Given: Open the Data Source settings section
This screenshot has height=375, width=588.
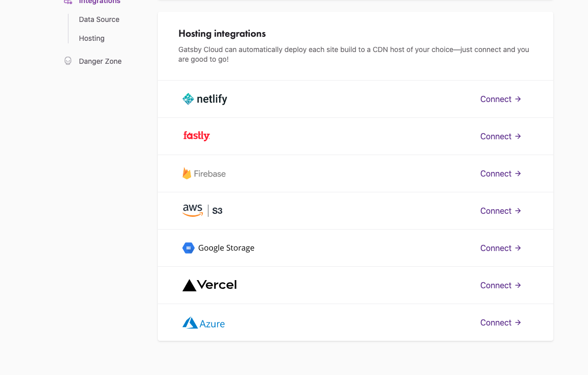Looking at the screenshot, I should click(99, 19).
